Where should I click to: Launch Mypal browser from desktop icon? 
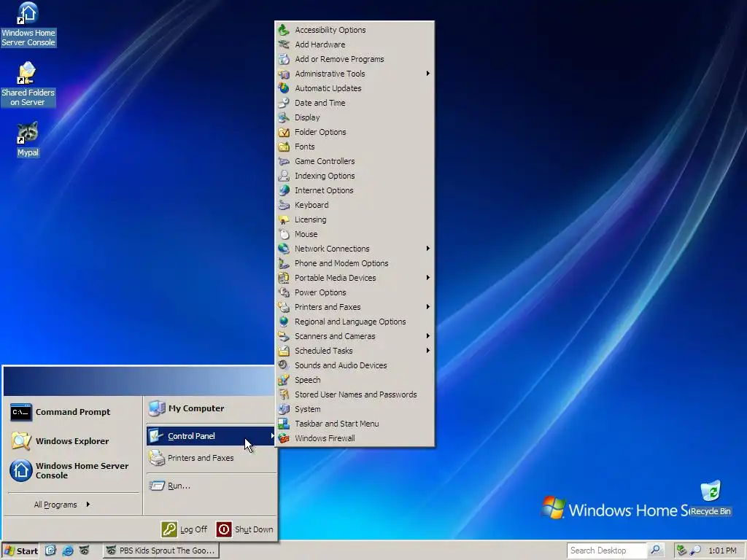(x=28, y=139)
